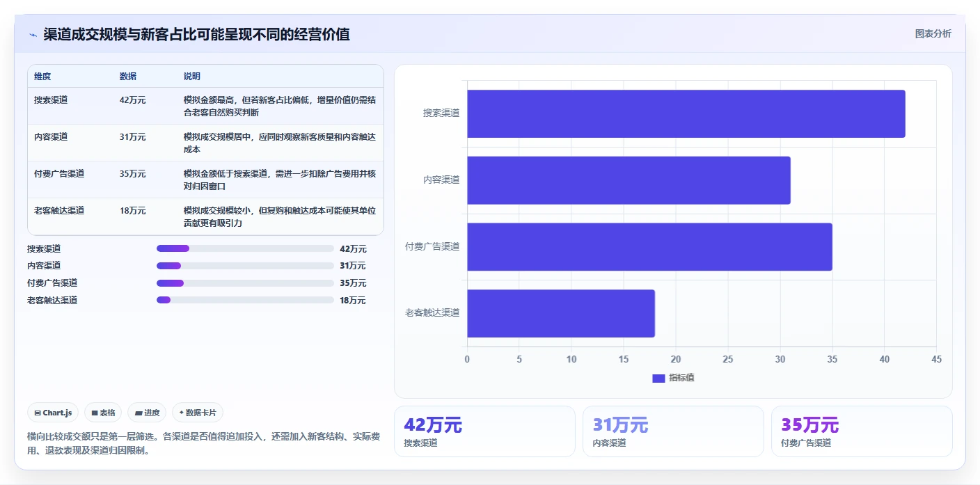
Task: Click the x-axis tick labeled 45
Action: [x=936, y=359]
